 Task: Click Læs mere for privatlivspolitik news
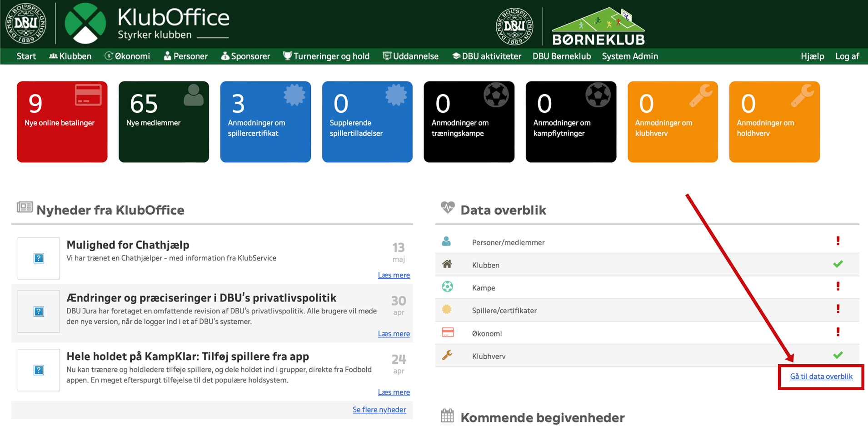pyautogui.click(x=394, y=334)
